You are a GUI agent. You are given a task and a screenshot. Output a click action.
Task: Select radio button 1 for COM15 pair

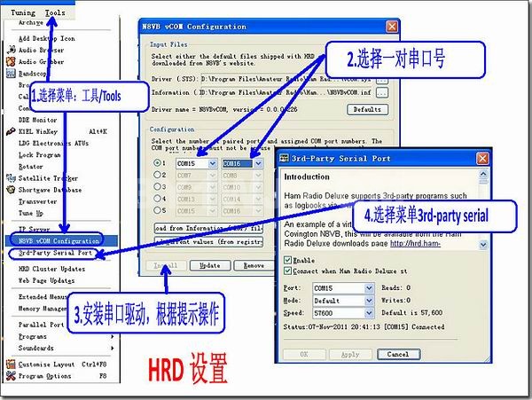(157, 163)
